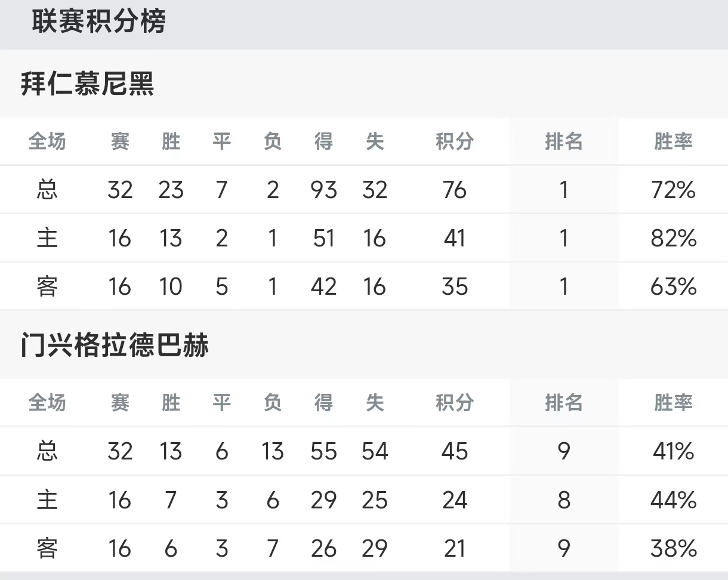728x580 pixels.
Task: Select 拜仁慕尼黑 home win rate 82%
Action: [x=673, y=239]
